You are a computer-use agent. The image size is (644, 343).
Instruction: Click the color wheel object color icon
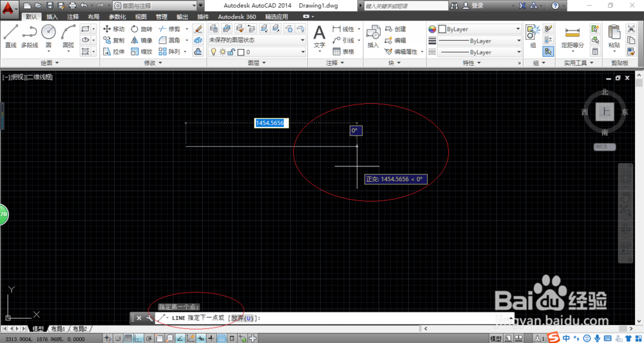(x=432, y=29)
